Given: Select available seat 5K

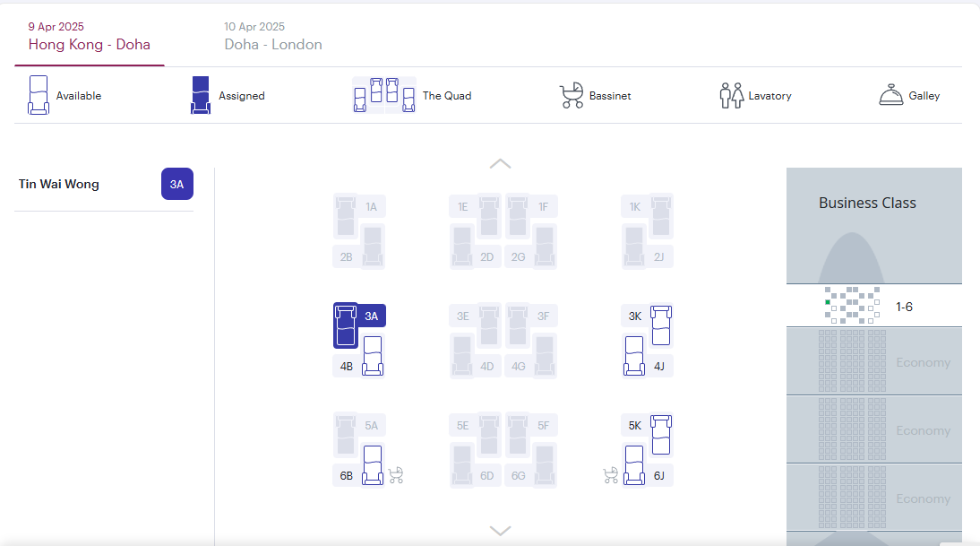Looking at the screenshot, I should (661, 434).
